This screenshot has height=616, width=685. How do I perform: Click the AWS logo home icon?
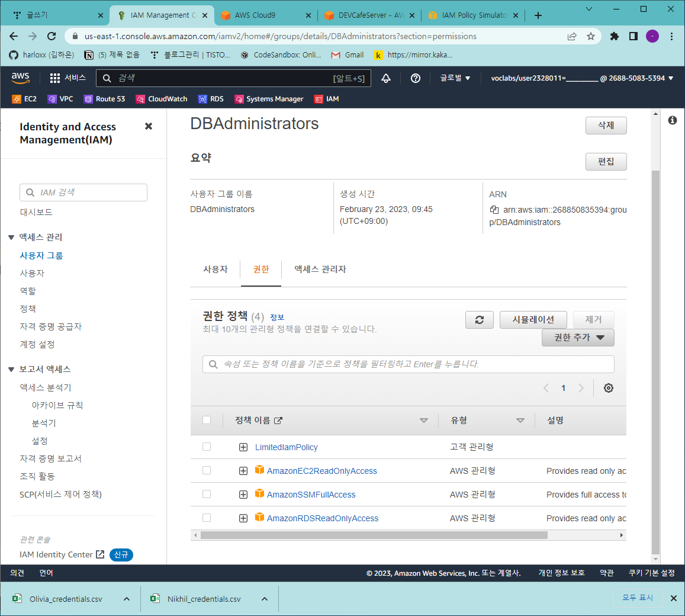[x=20, y=78]
